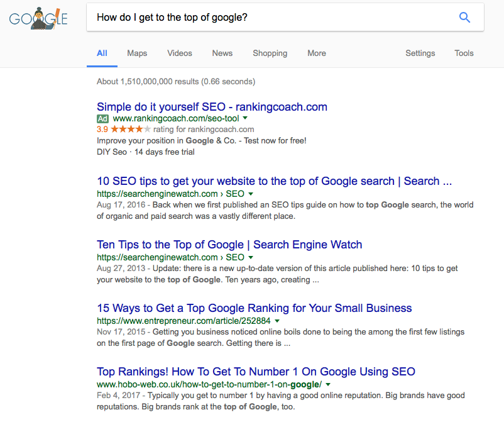The image size is (504, 422).
Task: Open '15 Ways to Get a Top Google Ranking' result
Action: coord(255,308)
